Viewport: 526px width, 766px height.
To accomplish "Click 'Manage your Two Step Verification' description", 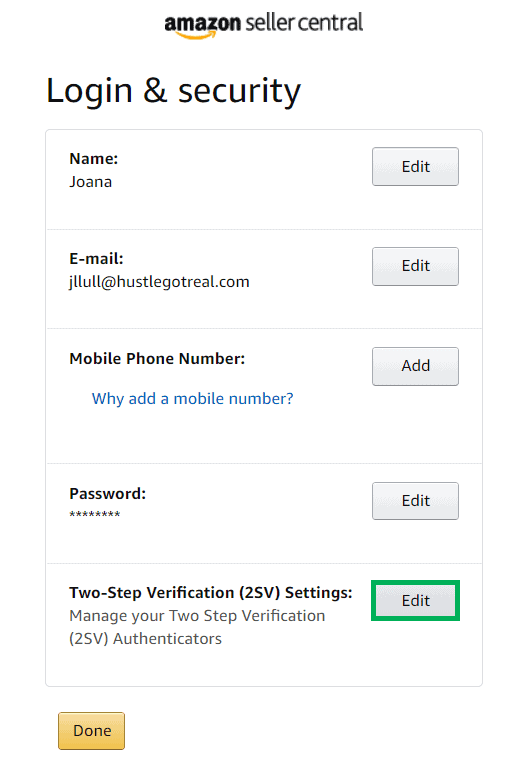I will [x=197, y=616].
